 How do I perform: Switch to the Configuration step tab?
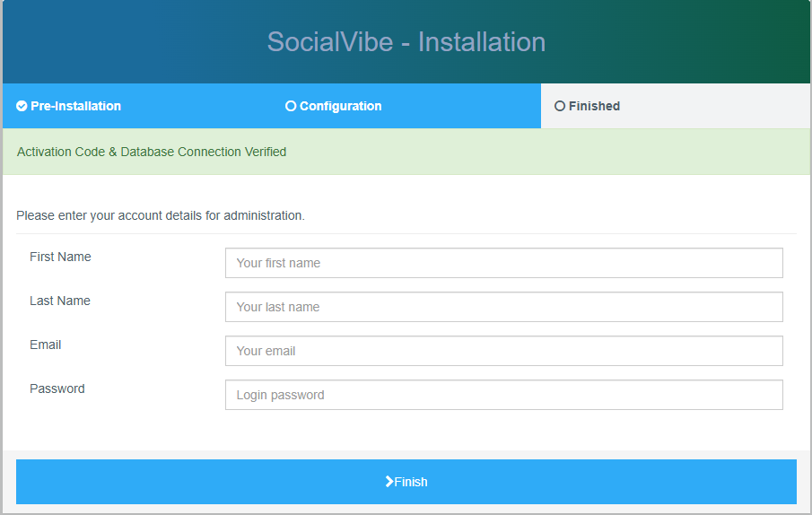coord(406,106)
